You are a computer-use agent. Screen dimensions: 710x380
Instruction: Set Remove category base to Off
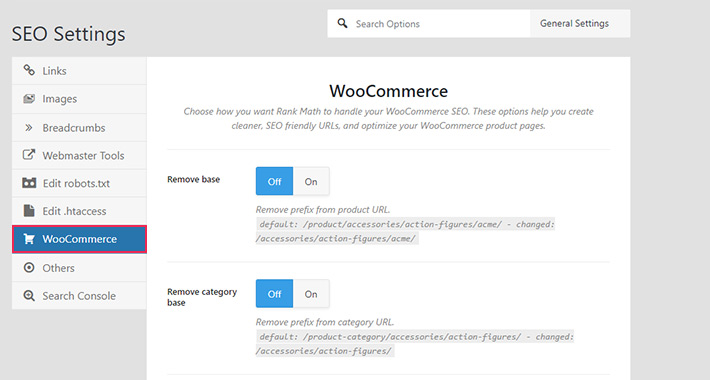[x=274, y=293]
